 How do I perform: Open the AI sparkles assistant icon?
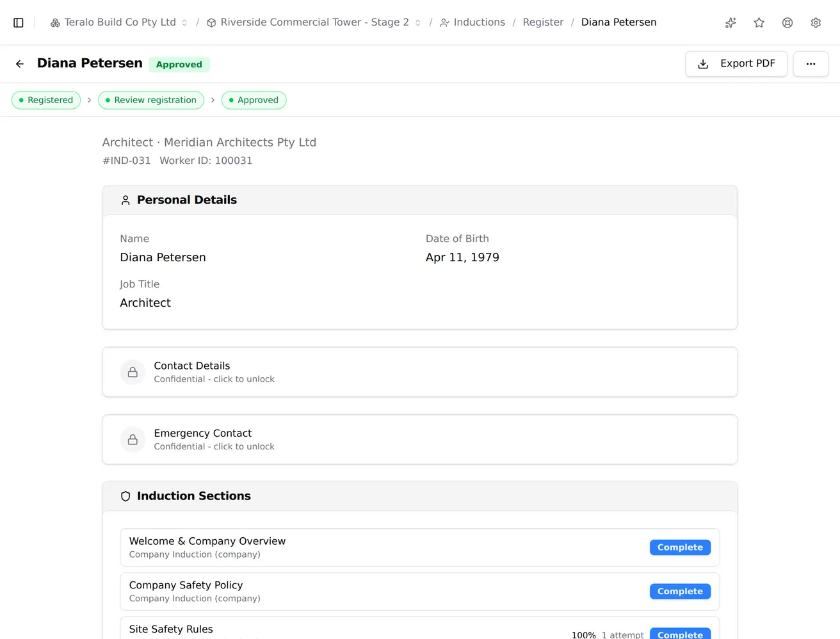pos(731,22)
